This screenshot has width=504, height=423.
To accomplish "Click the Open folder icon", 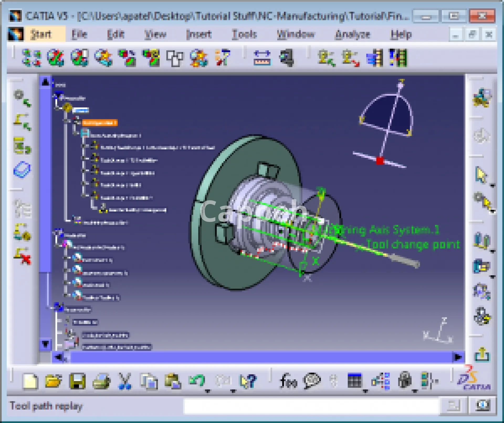I will pyautogui.click(x=53, y=381).
